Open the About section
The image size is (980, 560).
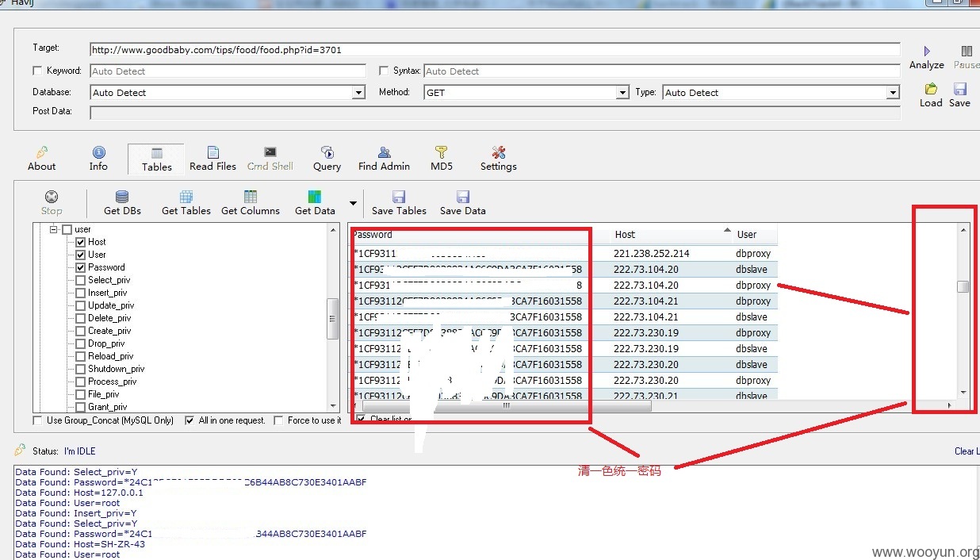click(x=42, y=159)
